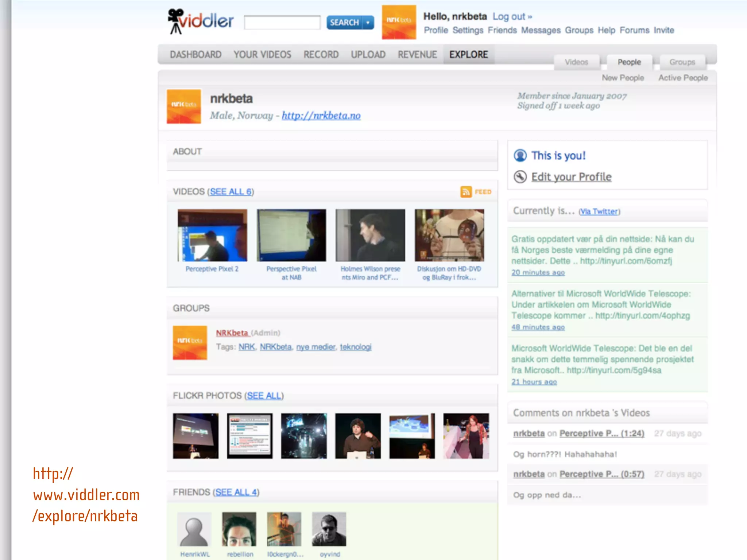
Task: Click HenrikWL's default silhouette avatar
Action: pyautogui.click(x=194, y=529)
